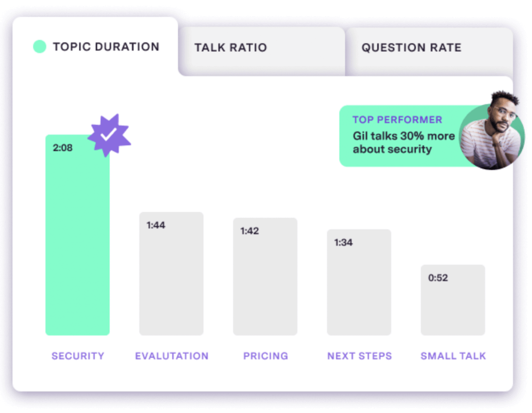Select the Evaluation bar showing 1:44

(172, 273)
